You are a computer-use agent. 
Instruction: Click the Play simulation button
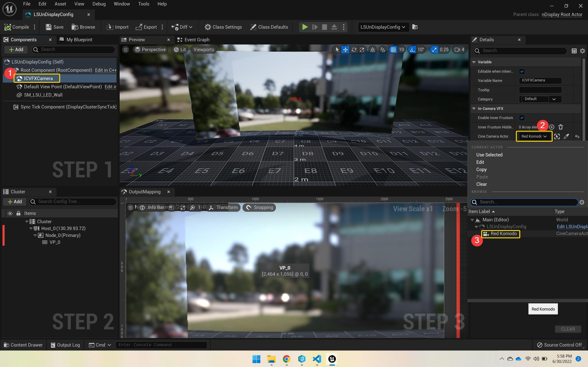click(x=305, y=27)
